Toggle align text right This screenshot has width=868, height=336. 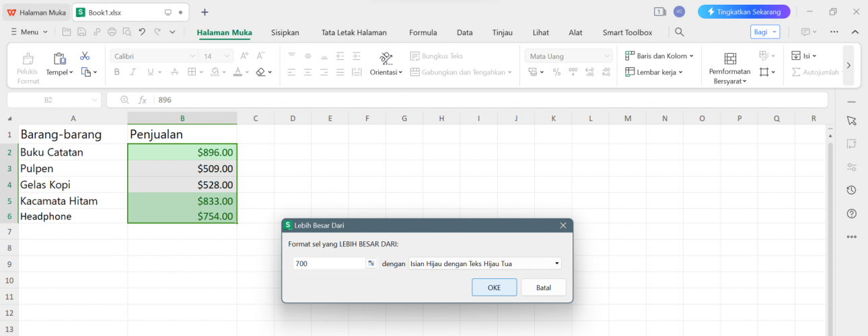pyautogui.click(x=324, y=72)
